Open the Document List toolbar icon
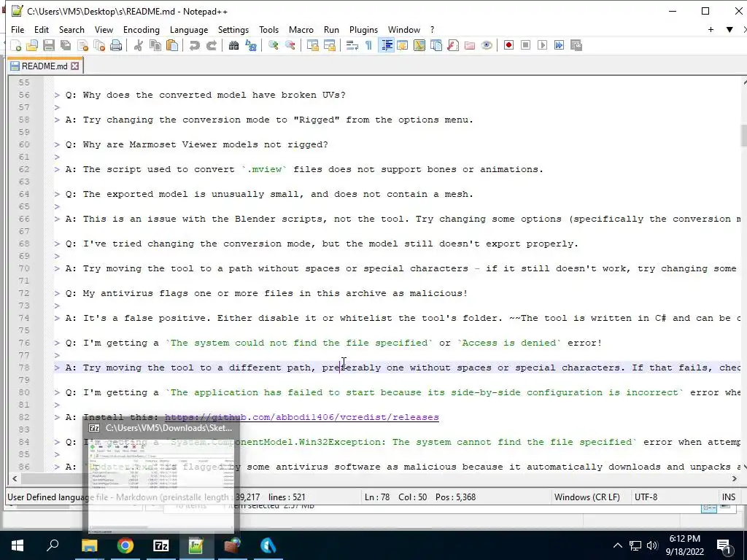 pos(436,45)
